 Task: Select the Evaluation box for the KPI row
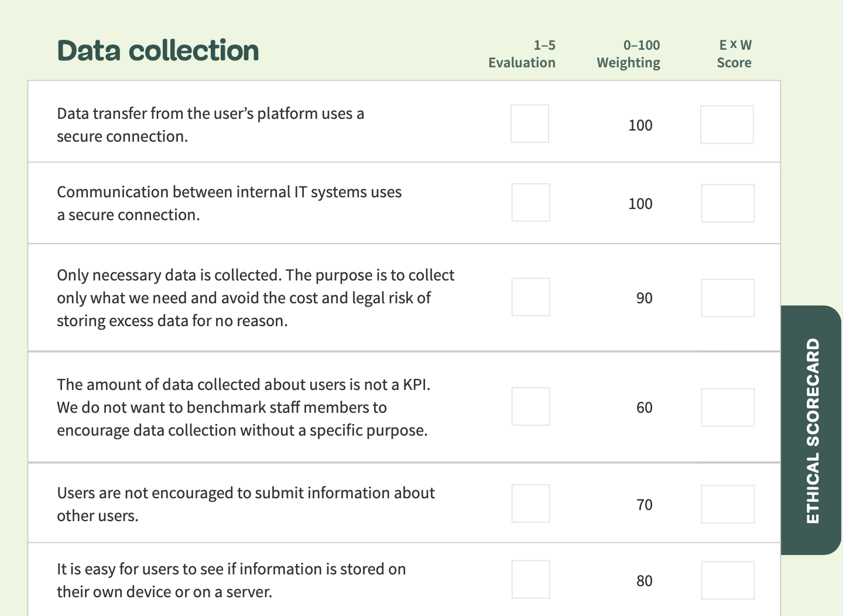pos(530,406)
